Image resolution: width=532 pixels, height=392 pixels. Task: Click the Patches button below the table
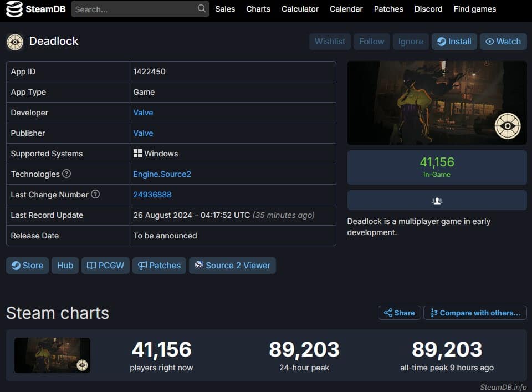tap(159, 266)
